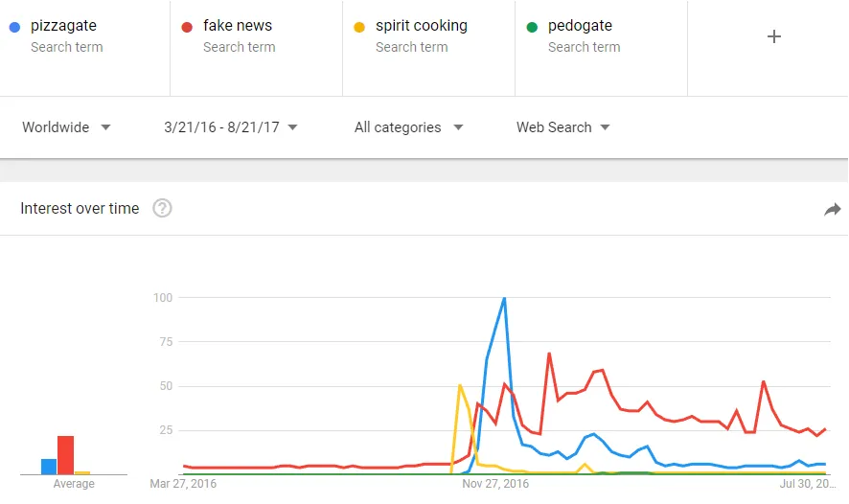This screenshot has height=504, width=849.
Task: Click the blue pizzagate color dot
Action: click(x=15, y=27)
